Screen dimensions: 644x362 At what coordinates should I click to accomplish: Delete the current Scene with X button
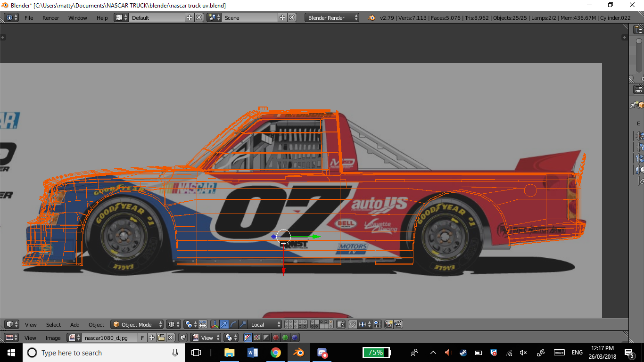pos(292,17)
